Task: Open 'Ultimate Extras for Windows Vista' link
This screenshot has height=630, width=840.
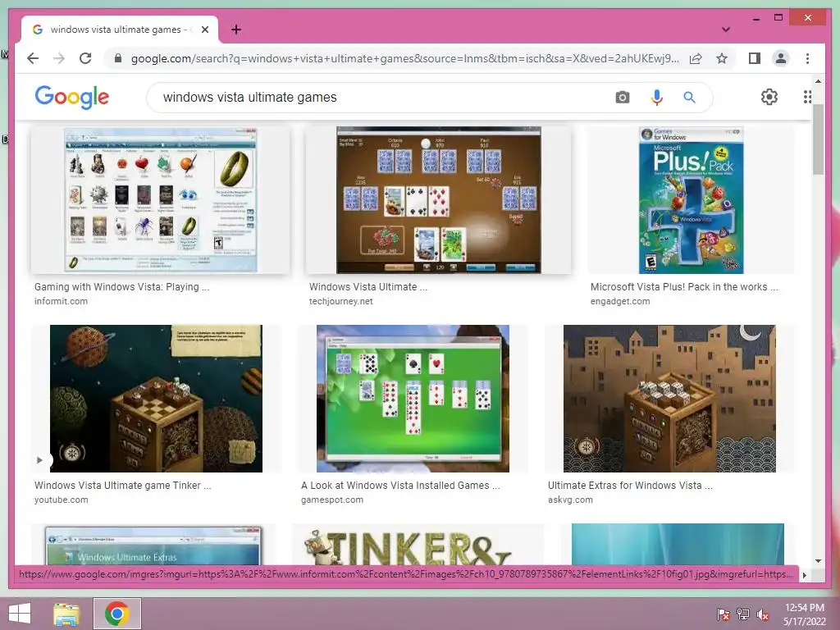Action: point(630,486)
